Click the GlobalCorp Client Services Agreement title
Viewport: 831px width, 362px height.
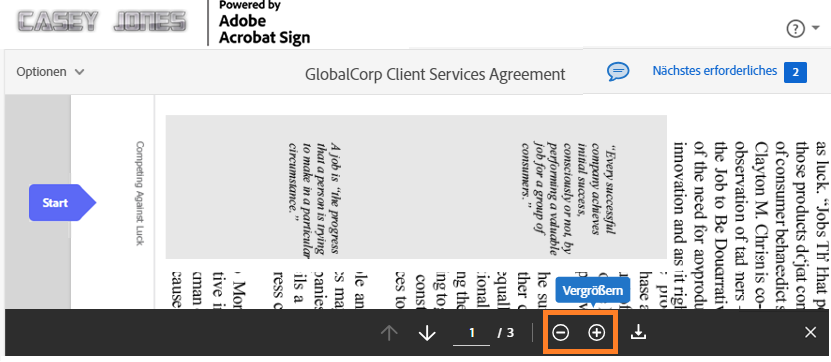coord(435,74)
